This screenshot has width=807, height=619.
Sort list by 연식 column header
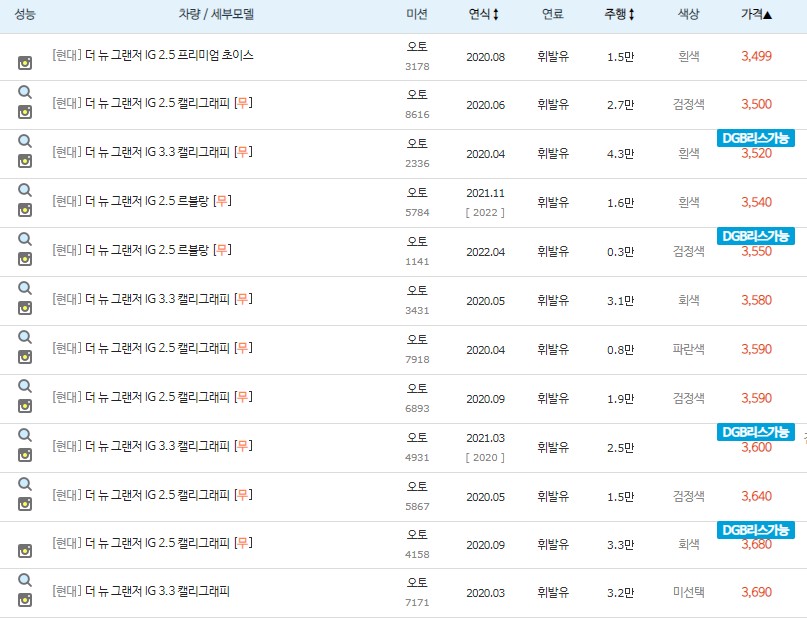tap(483, 14)
